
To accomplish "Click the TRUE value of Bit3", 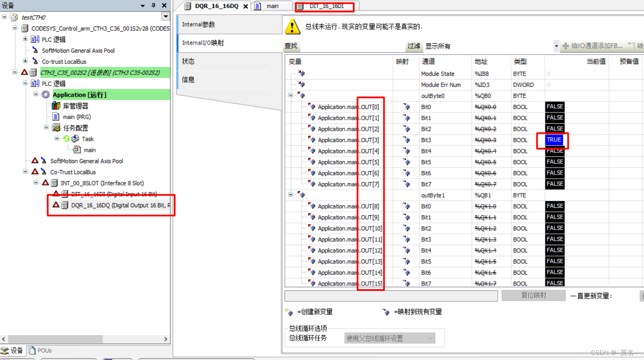I will 554,140.
